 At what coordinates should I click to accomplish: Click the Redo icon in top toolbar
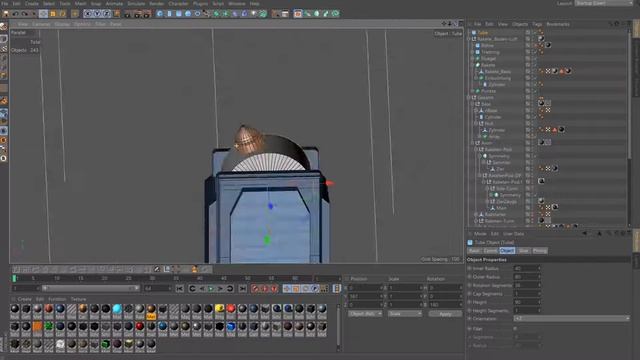24,13
